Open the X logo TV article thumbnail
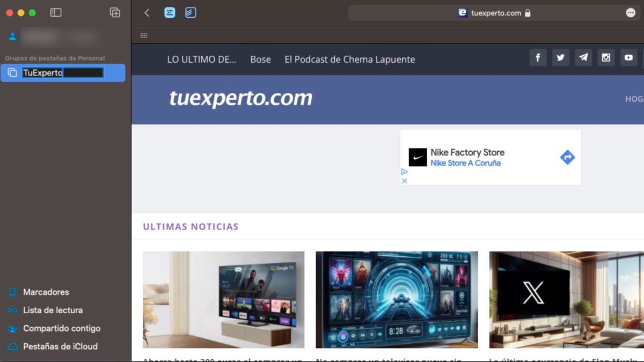 [566, 300]
